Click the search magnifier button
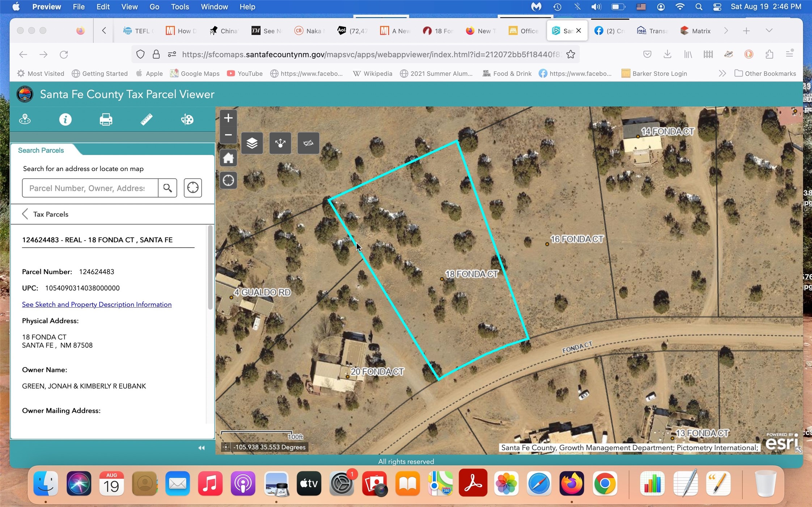 [x=167, y=188]
